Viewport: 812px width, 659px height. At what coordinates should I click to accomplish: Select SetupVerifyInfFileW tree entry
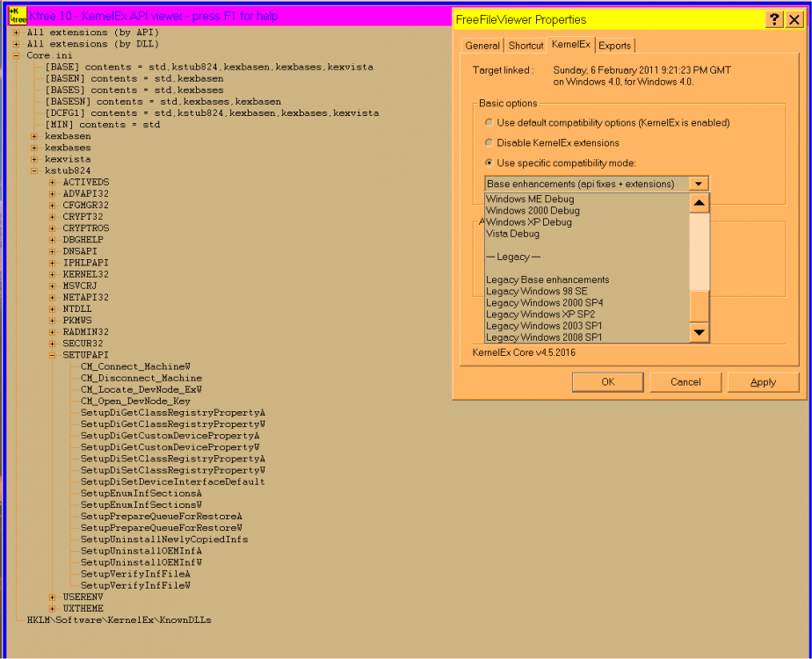135,585
